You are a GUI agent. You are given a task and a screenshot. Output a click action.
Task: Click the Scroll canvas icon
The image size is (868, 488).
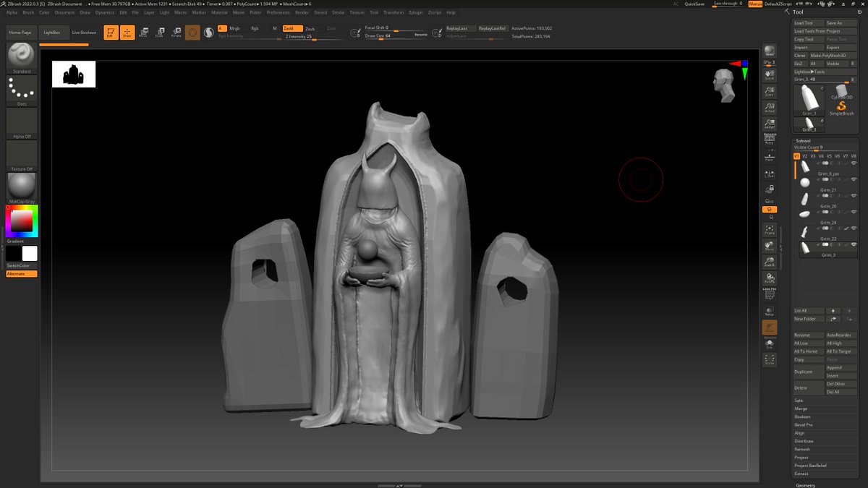coord(770,74)
